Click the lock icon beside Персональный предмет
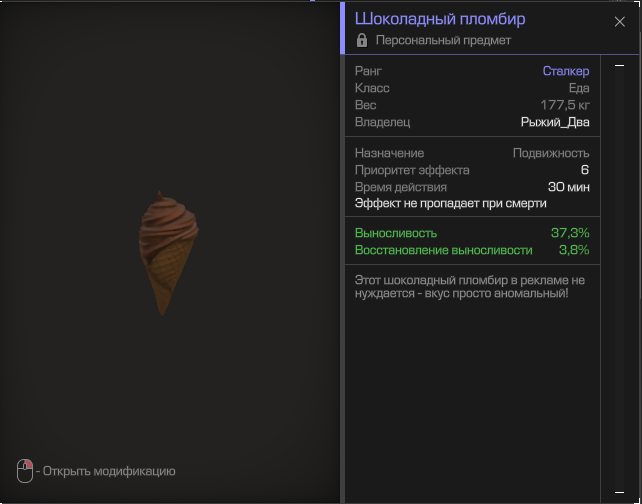Image resolution: width=642 pixels, height=504 pixels. (x=362, y=41)
